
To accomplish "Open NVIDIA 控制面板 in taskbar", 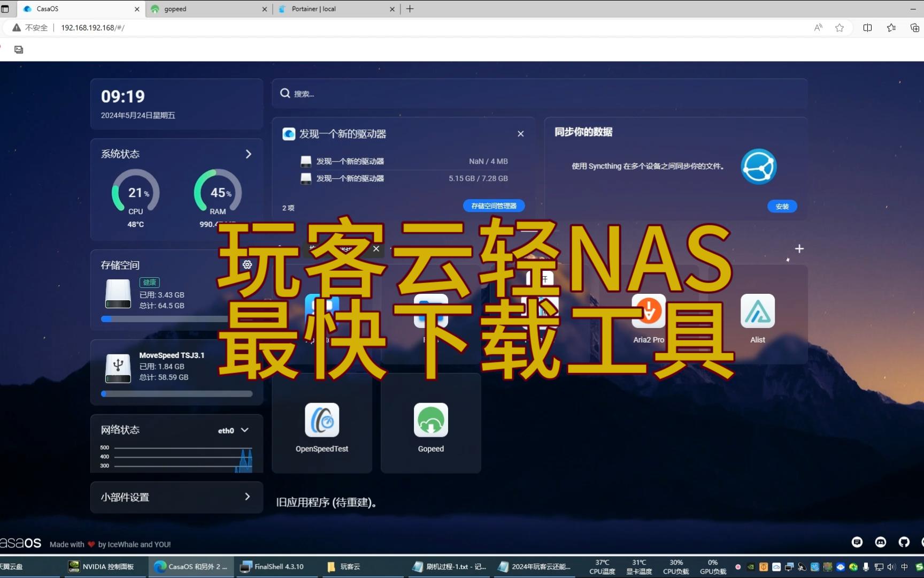I will (102, 566).
